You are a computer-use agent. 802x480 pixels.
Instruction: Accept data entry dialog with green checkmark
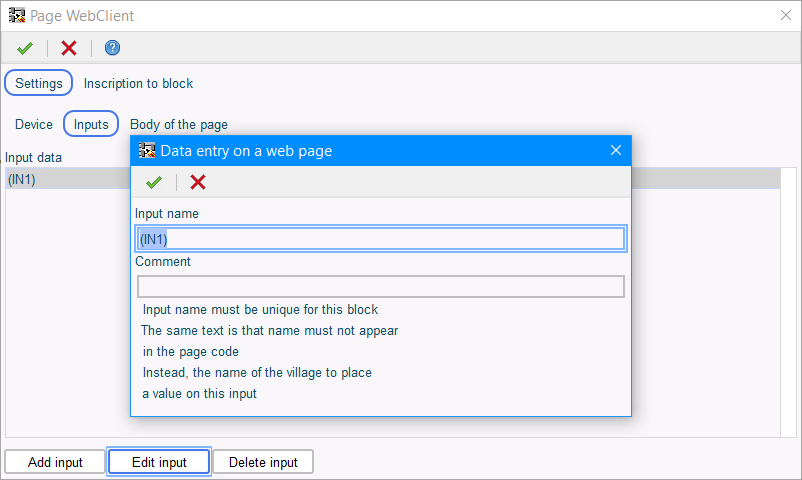tap(153, 182)
